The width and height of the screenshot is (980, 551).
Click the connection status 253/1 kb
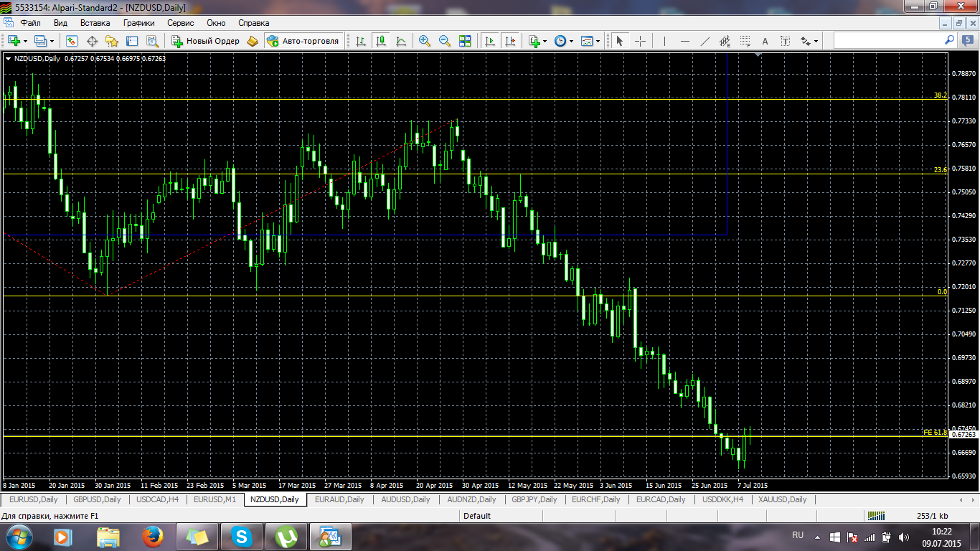pos(933,516)
